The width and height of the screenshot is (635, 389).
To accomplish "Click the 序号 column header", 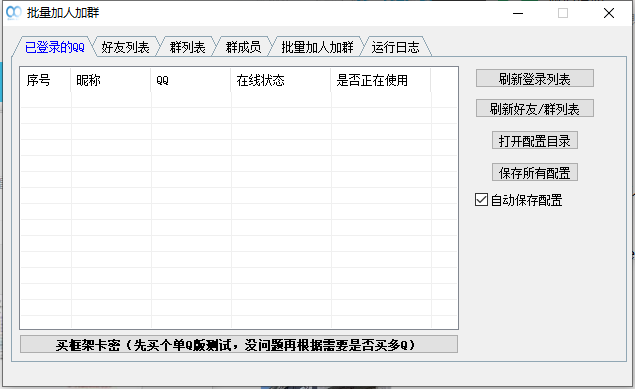I will [45, 80].
